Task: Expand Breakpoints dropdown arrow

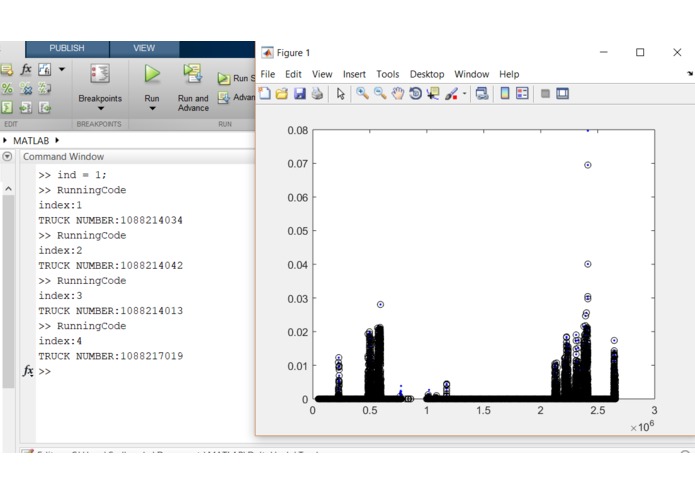Action: click(x=101, y=108)
